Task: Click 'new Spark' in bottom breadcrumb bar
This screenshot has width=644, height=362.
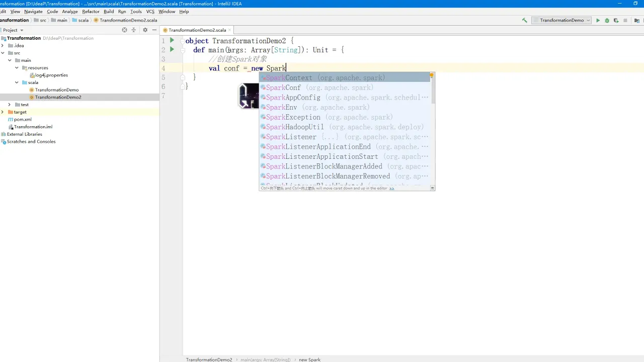Action: pyautogui.click(x=309, y=359)
